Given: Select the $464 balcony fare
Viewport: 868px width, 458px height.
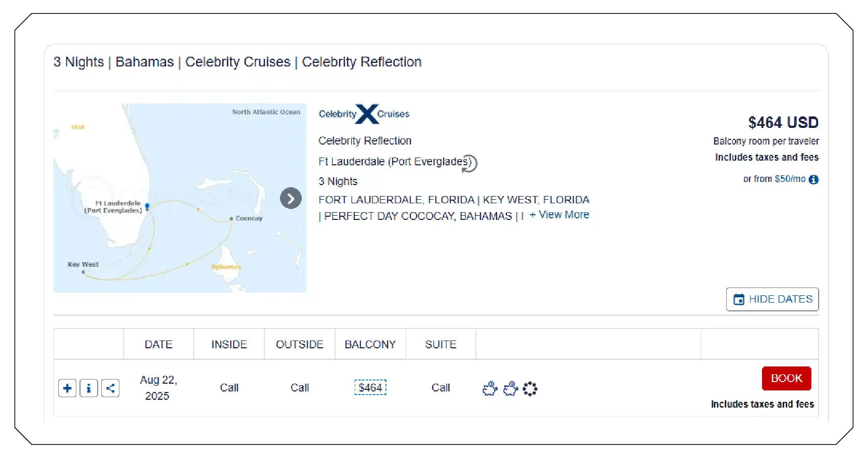Looking at the screenshot, I should [370, 387].
